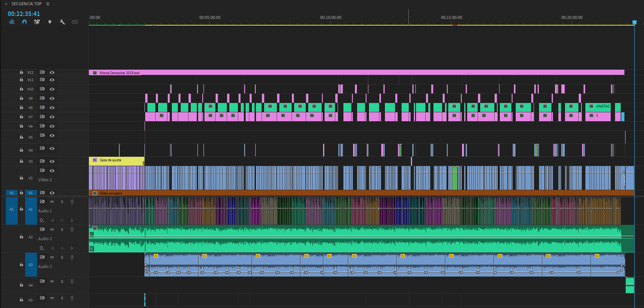Image resolution: width=644 pixels, height=308 pixels.
Task: Open SECUENCIA TOP panel menu
Action: click(48, 4)
